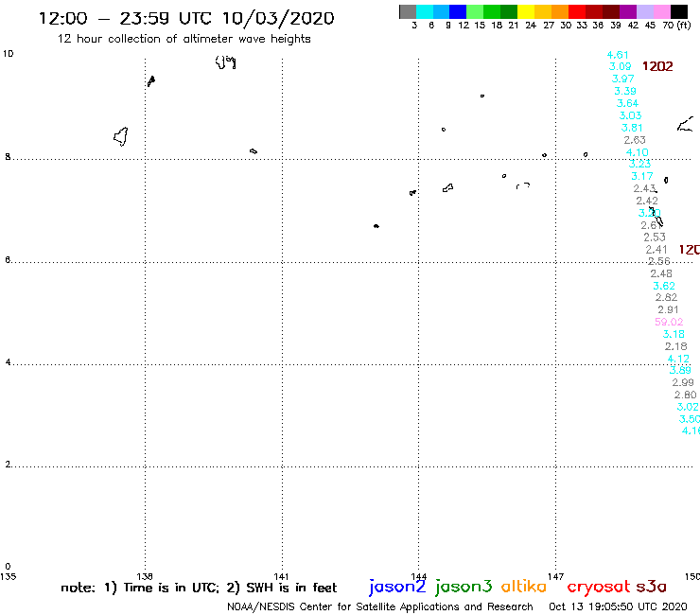Click the value 2.91
This screenshot has height=615, width=700.
[668, 310]
